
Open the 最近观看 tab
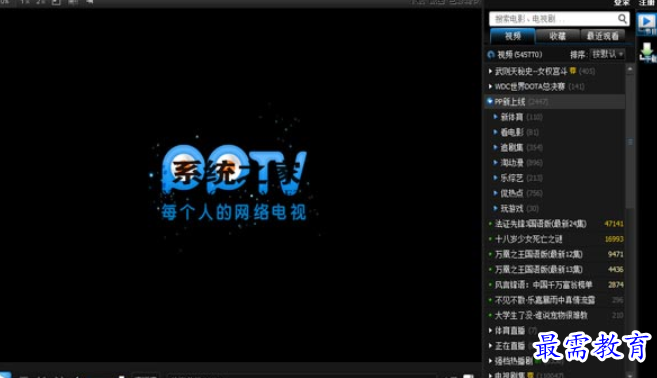pos(603,36)
